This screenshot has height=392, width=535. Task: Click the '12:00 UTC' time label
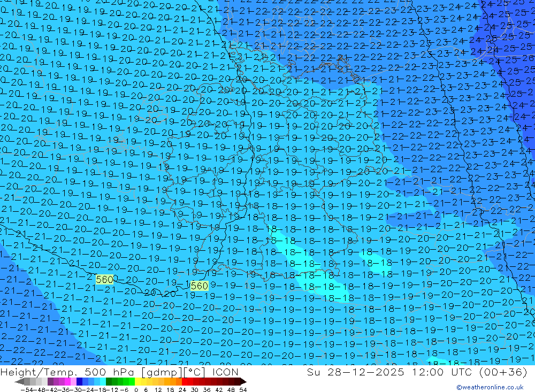coord(442,372)
